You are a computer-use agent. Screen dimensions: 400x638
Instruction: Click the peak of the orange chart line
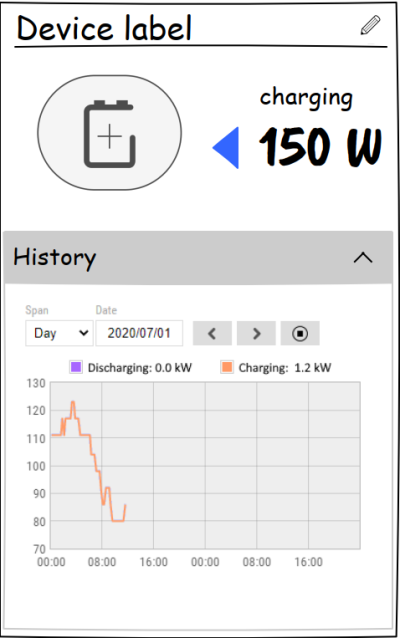point(73,402)
